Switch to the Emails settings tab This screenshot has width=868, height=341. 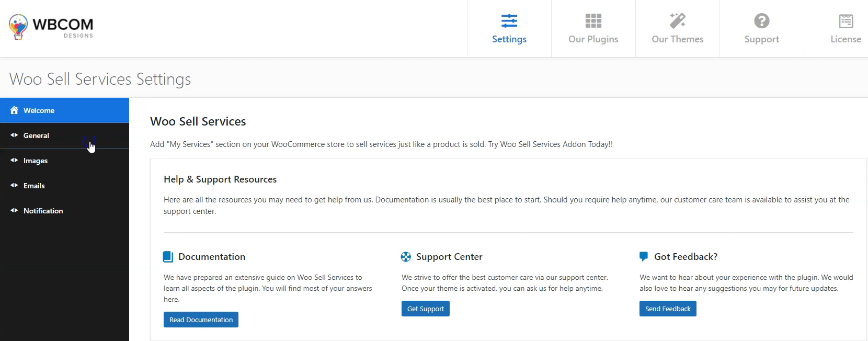64,186
